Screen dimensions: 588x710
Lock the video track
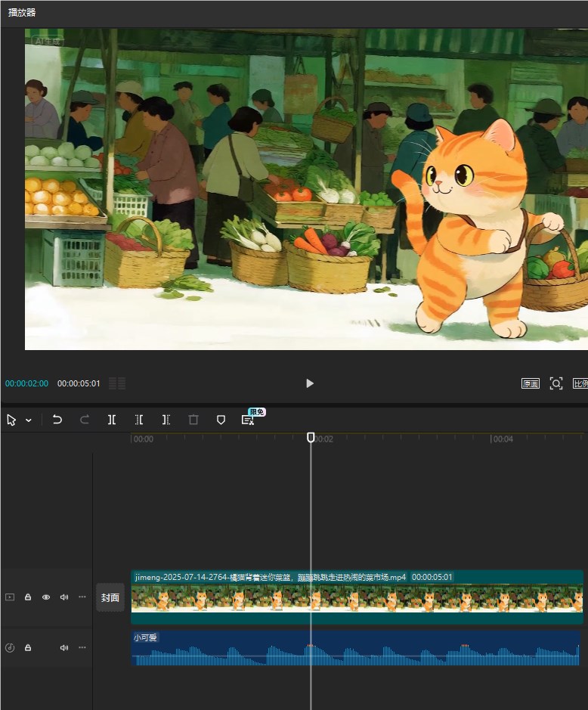click(28, 597)
